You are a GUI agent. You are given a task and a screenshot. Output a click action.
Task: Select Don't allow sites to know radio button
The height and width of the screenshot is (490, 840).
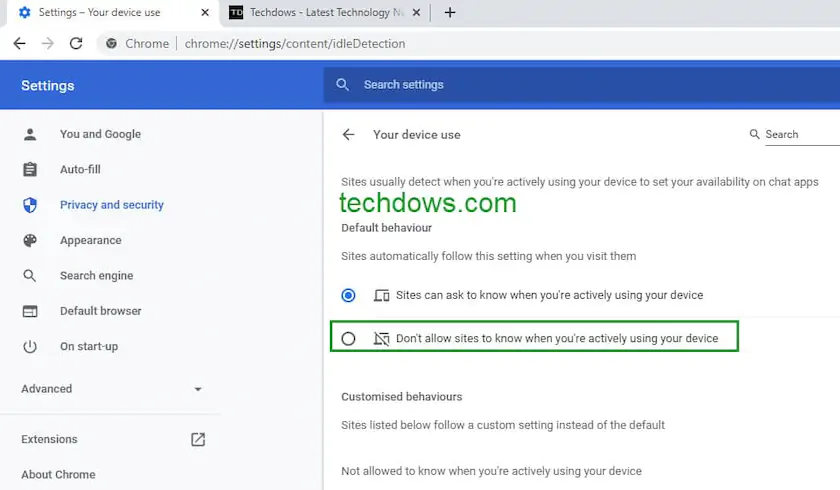[348, 338]
